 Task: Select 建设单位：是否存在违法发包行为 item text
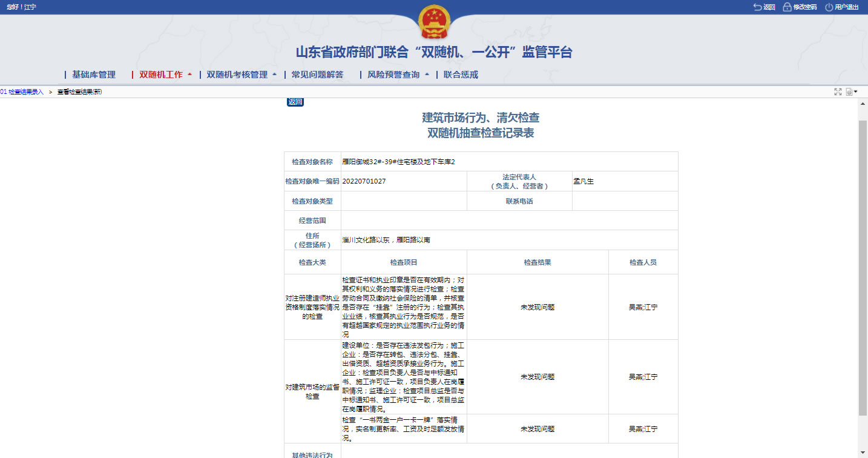click(404, 377)
